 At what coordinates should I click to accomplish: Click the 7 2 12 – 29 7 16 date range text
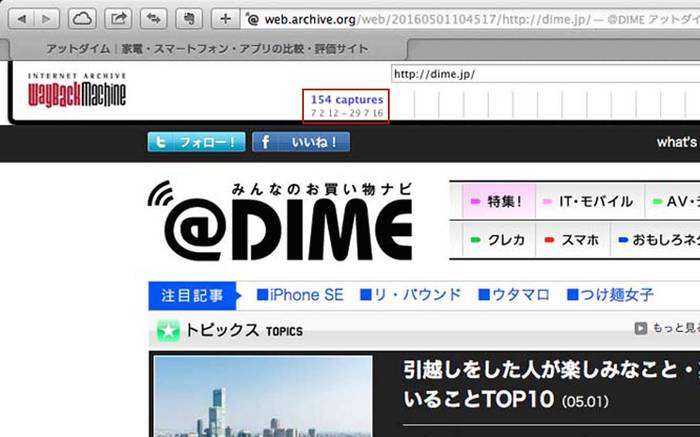click(x=347, y=113)
